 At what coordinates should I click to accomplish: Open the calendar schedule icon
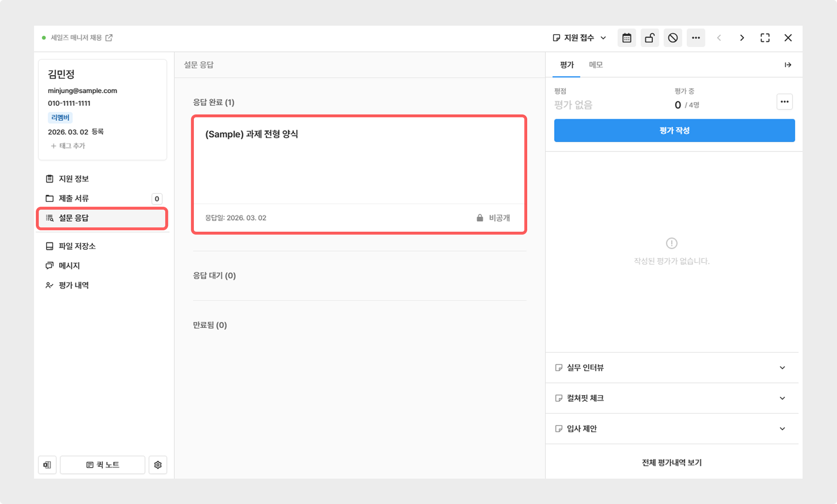626,38
